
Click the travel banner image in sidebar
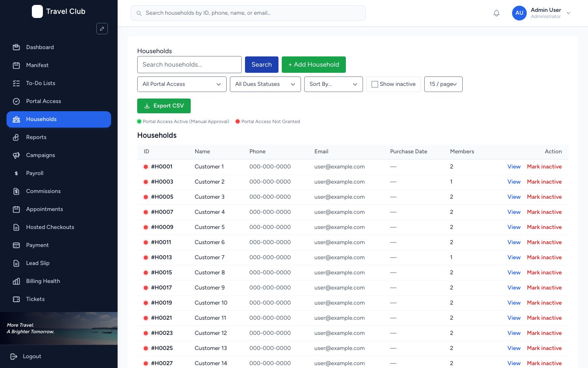coord(59,328)
